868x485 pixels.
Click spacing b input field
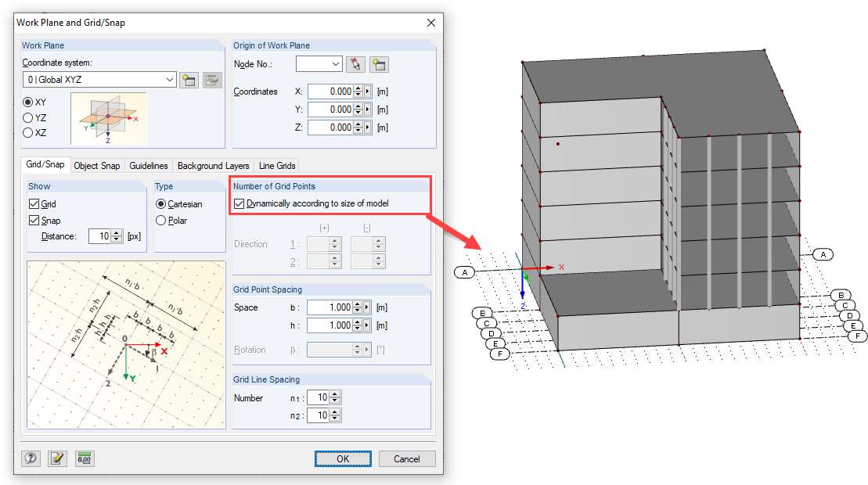coord(330,307)
